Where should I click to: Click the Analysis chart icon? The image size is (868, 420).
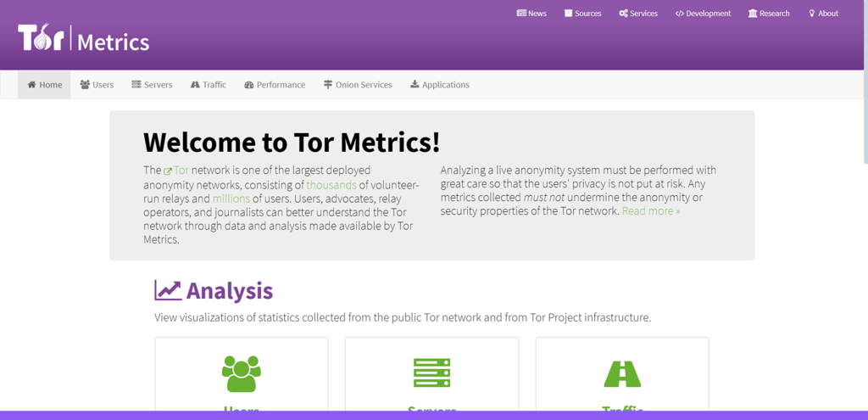(168, 290)
